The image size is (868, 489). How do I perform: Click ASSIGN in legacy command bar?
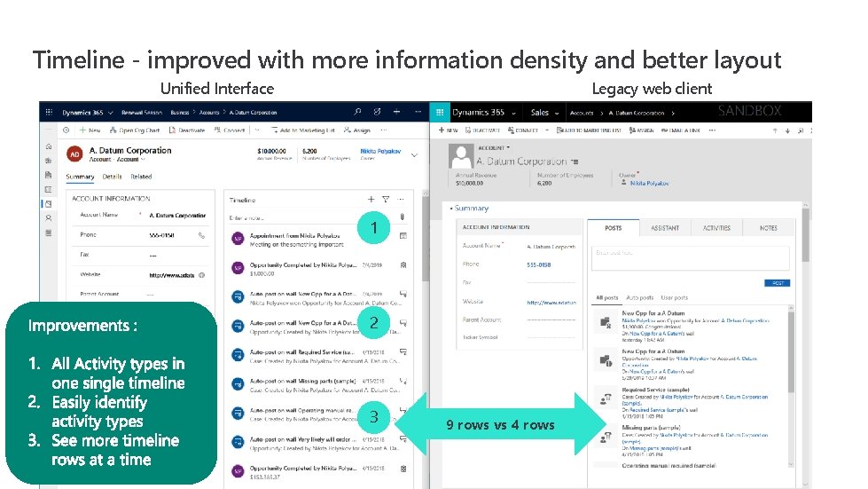(x=642, y=130)
